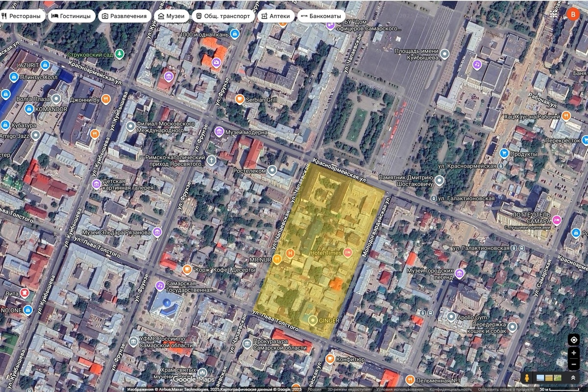Open the KOMANDOR shop pin
Viewport: 588px width, 392px height.
point(29,109)
